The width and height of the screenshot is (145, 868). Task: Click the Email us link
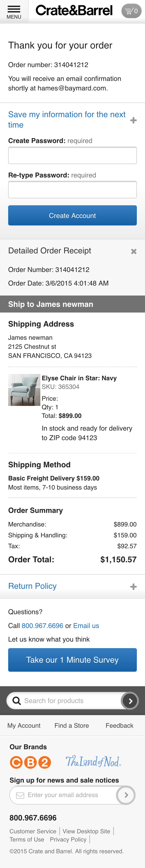click(86, 626)
